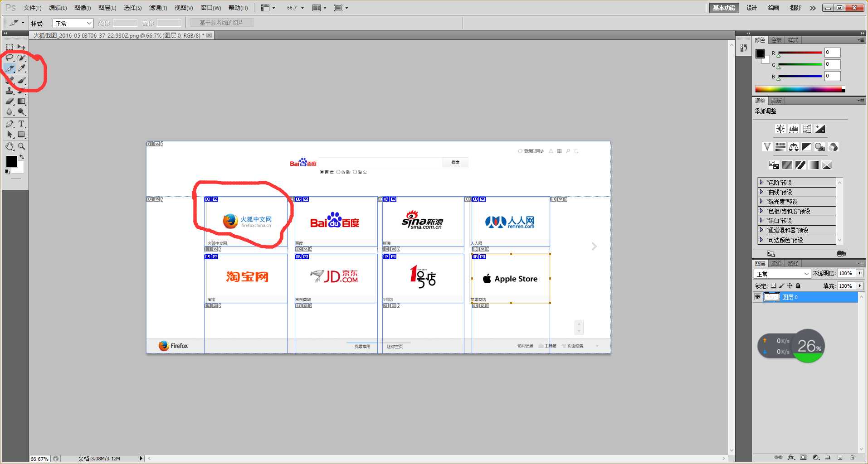Select the Lasso tool
The width and height of the screenshot is (868, 464).
pyautogui.click(x=10, y=58)
